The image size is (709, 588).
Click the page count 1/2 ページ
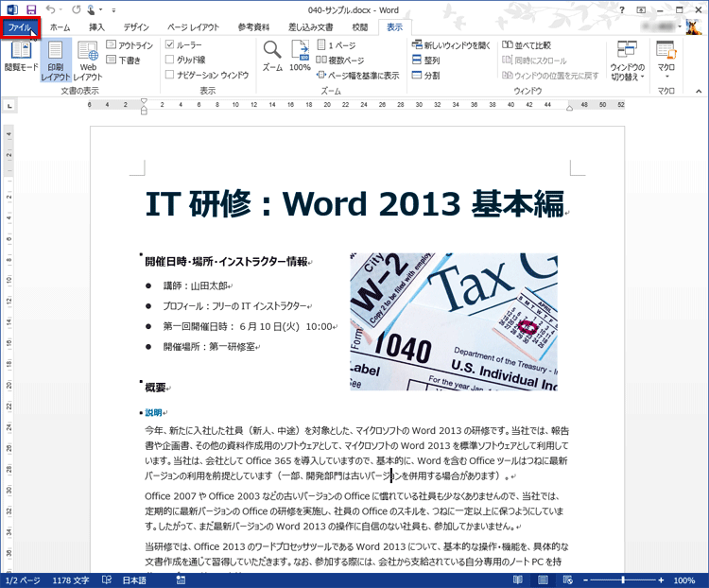click(x=22, y=580)
